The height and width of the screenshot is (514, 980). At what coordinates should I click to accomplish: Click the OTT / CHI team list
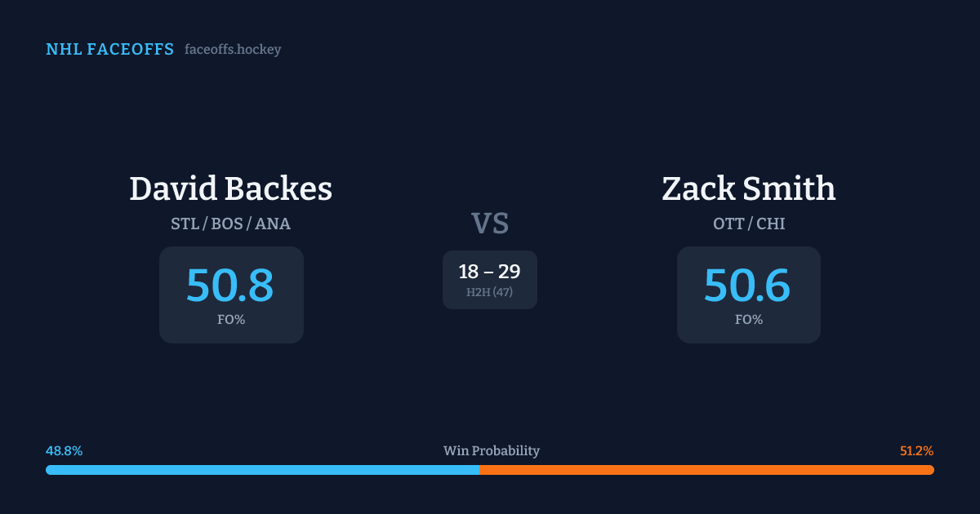(748, 224)
